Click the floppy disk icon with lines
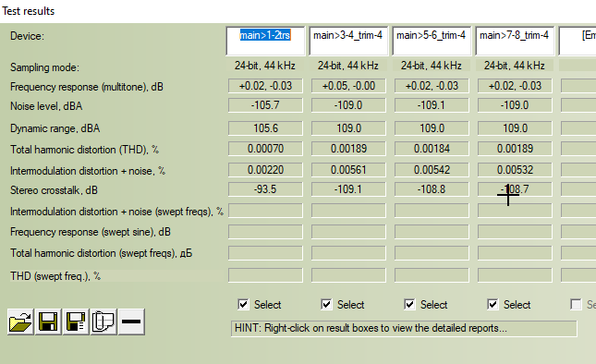Image resolution: width=596 pixels, height=364 pixels. [x=76, y=322]
